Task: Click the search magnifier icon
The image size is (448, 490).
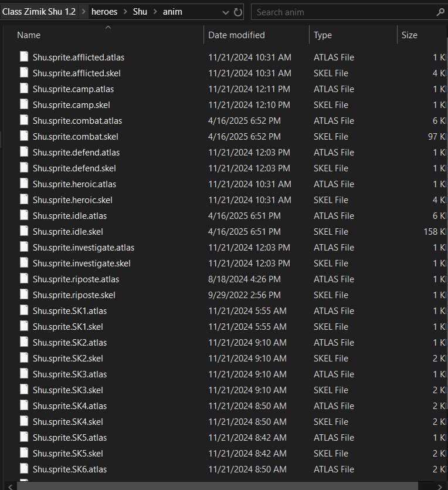Action: pos(440,12)
